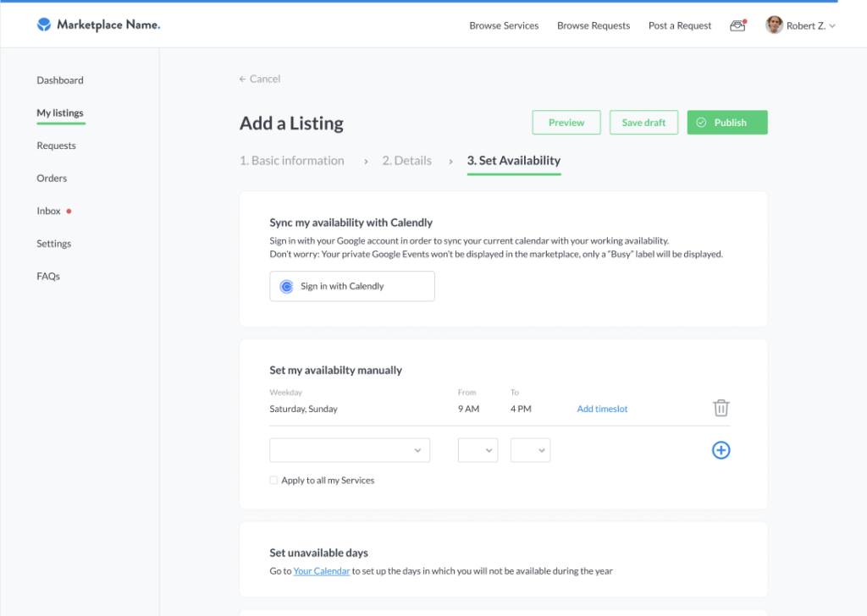Go to Browse Services

click(x=504, y=25)
